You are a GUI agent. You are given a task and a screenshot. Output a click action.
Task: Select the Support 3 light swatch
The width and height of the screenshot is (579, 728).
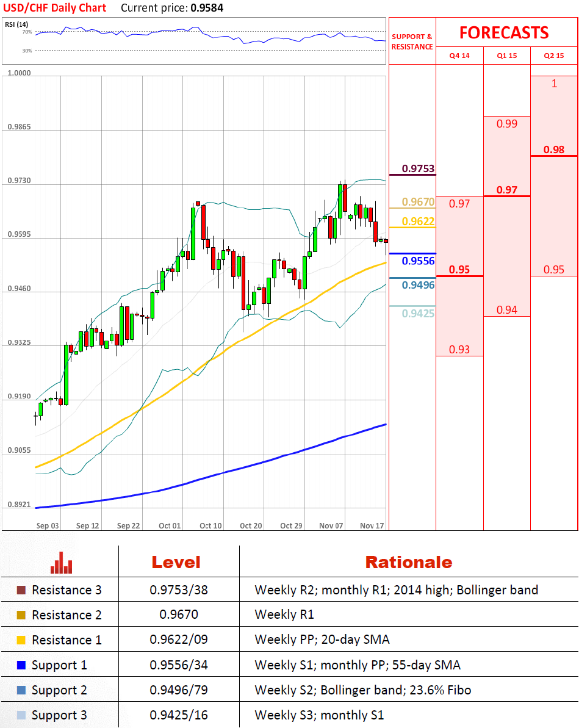[x=21, y=715]
